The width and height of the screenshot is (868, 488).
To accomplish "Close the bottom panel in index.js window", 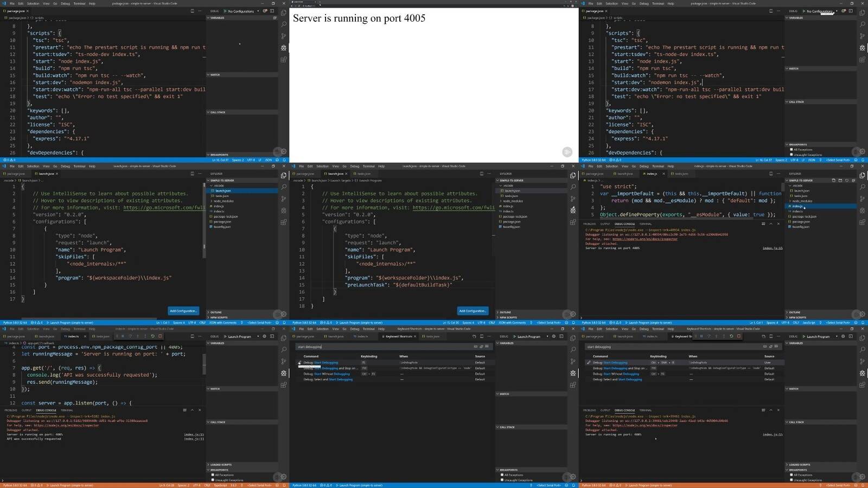I will tap(778, 224).
